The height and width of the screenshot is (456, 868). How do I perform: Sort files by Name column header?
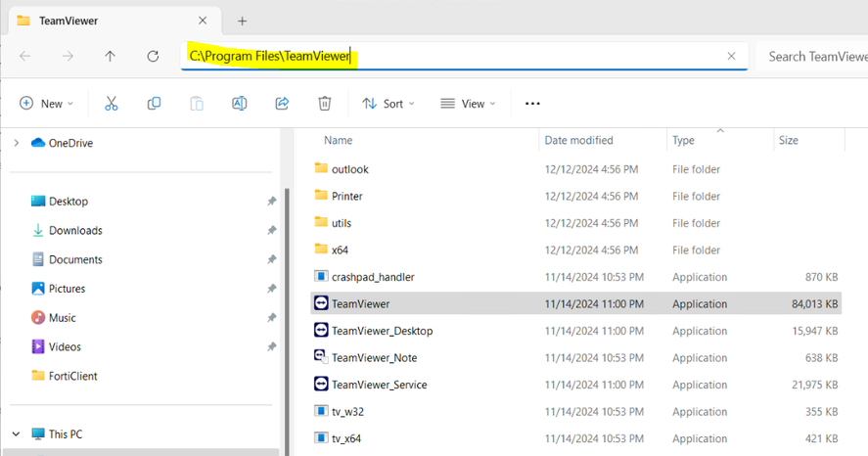click(x=339, y=140)
